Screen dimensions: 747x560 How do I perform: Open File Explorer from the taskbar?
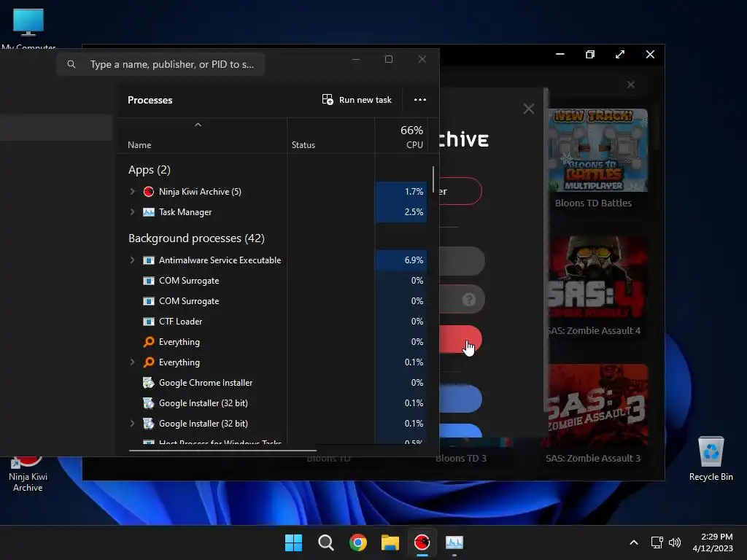390,542
